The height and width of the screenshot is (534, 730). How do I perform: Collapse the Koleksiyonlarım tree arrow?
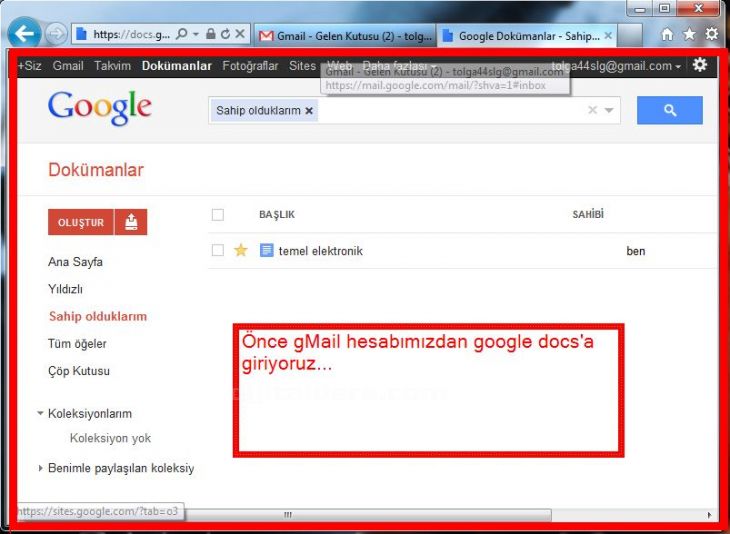pos(40,413)
